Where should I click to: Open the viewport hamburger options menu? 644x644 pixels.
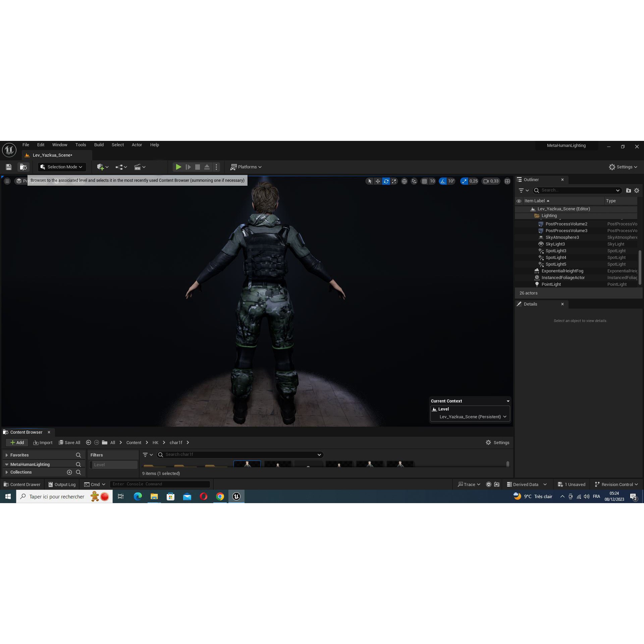pos(7,181)
